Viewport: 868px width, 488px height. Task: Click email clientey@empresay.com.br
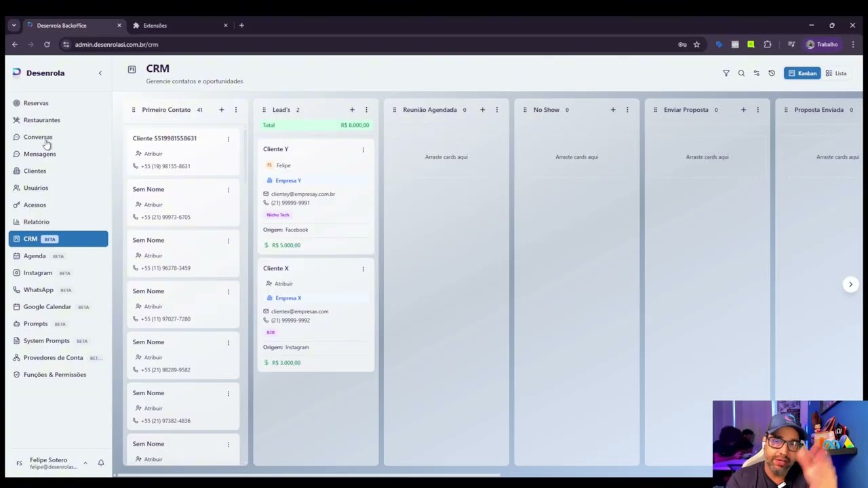tap(302, 194)
